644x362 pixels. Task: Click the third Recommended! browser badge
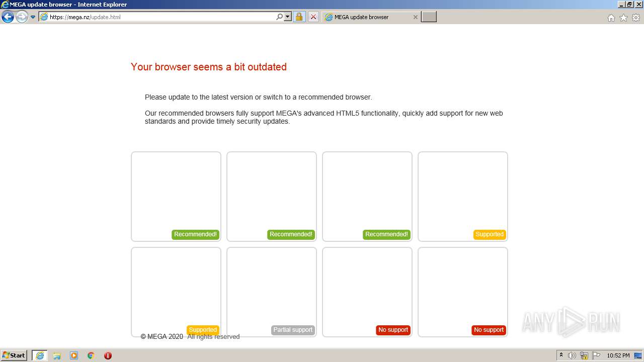(386, 234)
